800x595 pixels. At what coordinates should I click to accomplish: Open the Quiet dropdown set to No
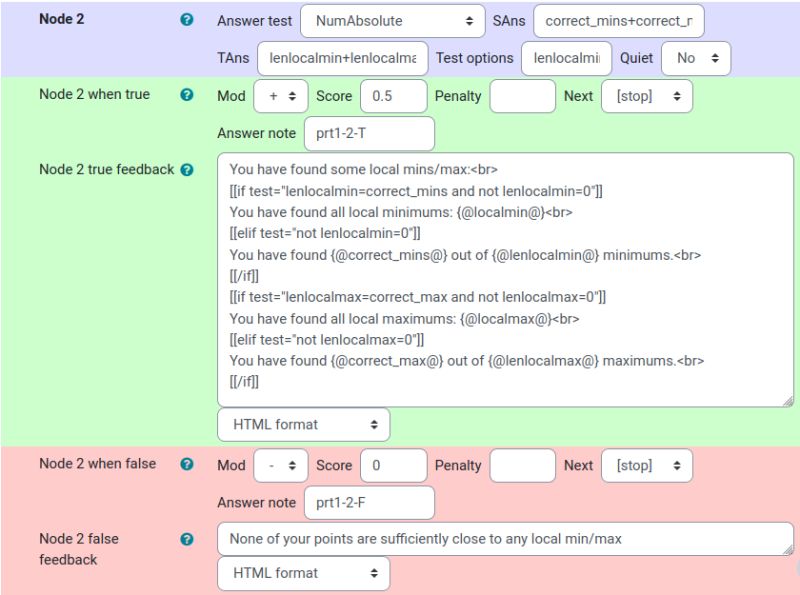click(x=696, y=58)
